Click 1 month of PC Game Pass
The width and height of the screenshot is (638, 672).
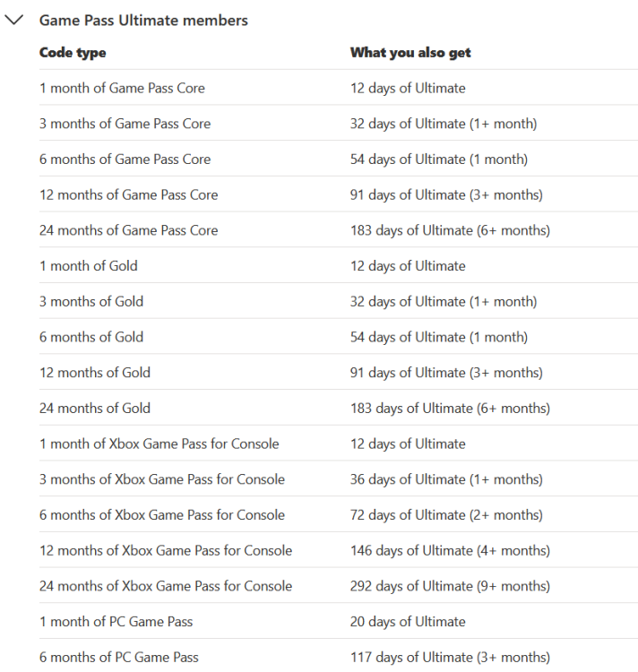coord(116,622)
